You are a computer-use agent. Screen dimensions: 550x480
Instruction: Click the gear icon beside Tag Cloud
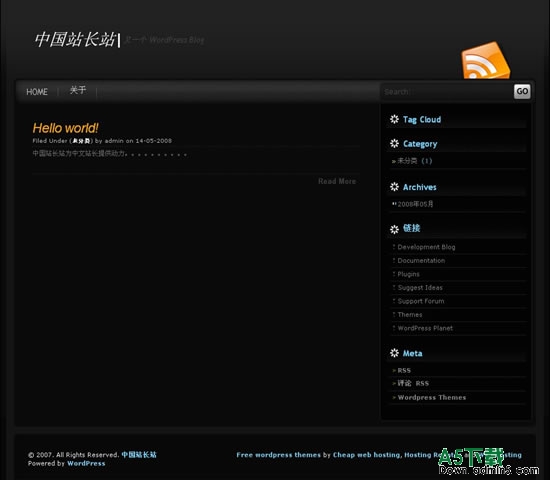pyautogui.click(x=394, y=119)
